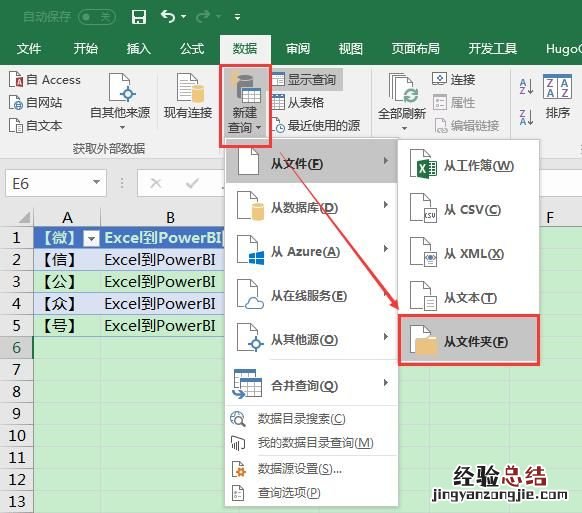Open the 排序 sort dialog icon
582x513 pixels.
pyautogui.click(x=558, y=96)
